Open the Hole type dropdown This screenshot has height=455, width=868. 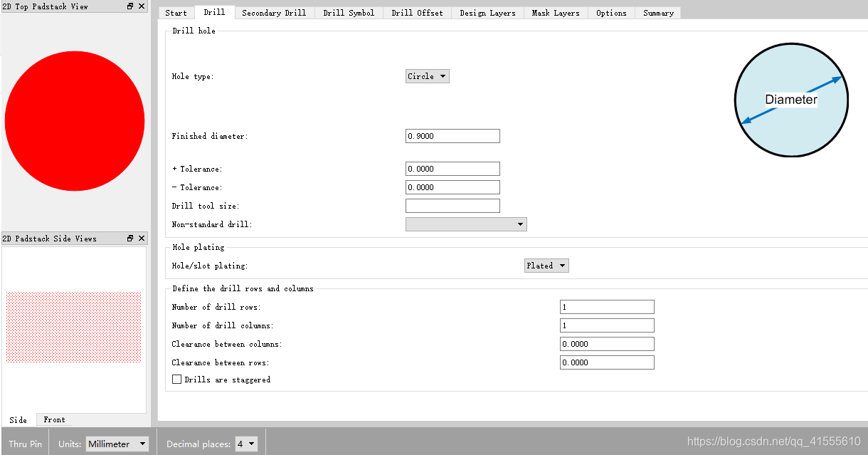click(x=427, y=76)
